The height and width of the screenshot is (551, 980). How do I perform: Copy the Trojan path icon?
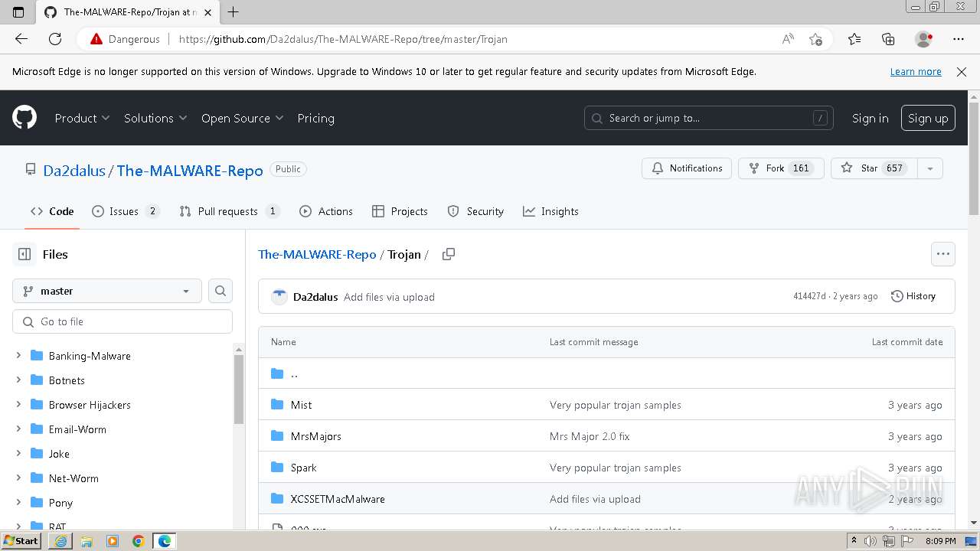(449, 254)
